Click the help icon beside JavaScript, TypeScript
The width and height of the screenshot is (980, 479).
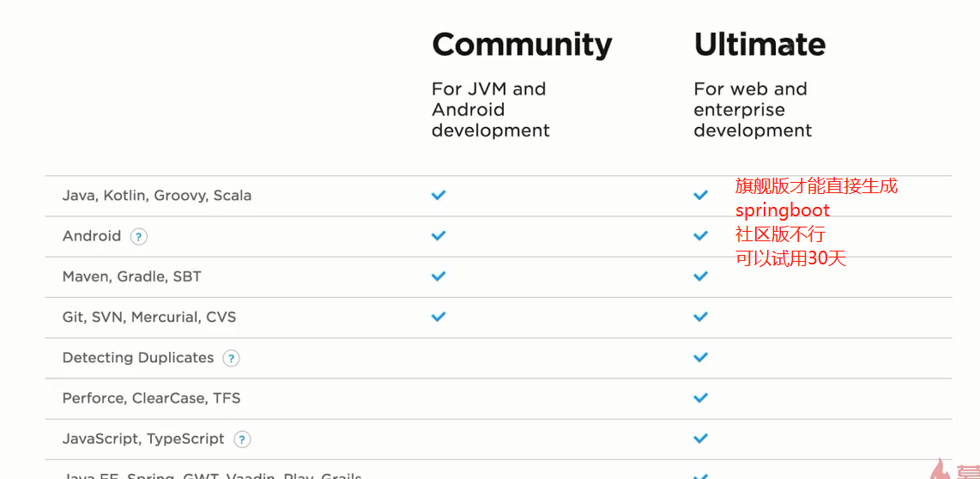coord(243,440)
